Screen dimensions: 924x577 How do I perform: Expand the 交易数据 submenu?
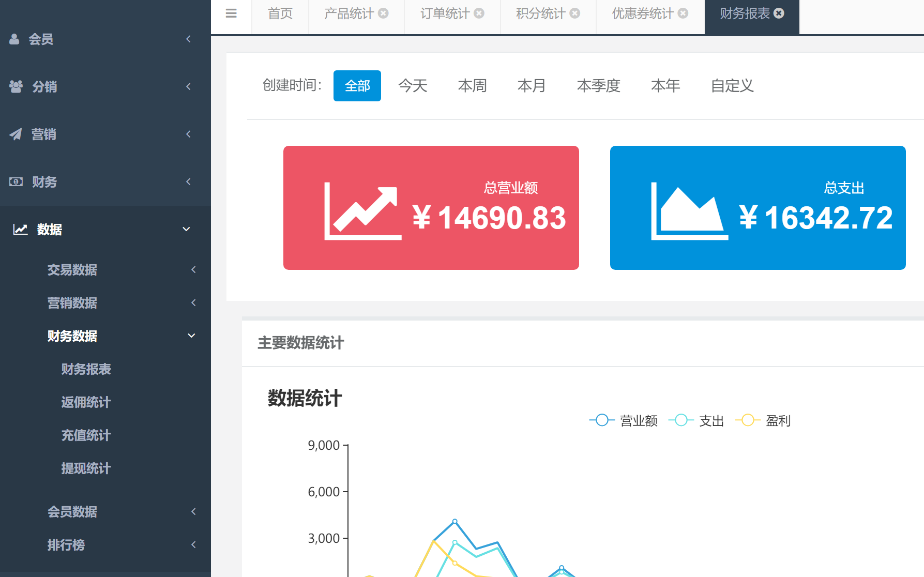point(72,270)
